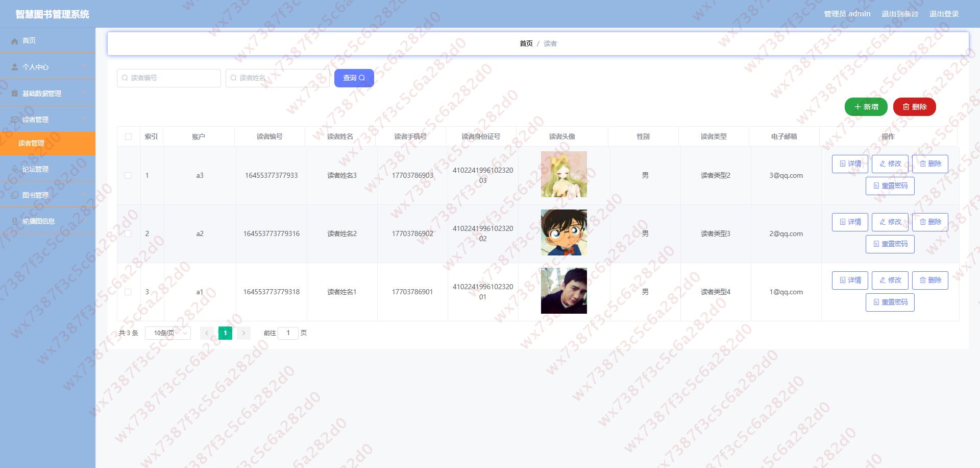
Task: Click the 管理员 admin label
Action: pyautogui.click(x=847, y=14)
